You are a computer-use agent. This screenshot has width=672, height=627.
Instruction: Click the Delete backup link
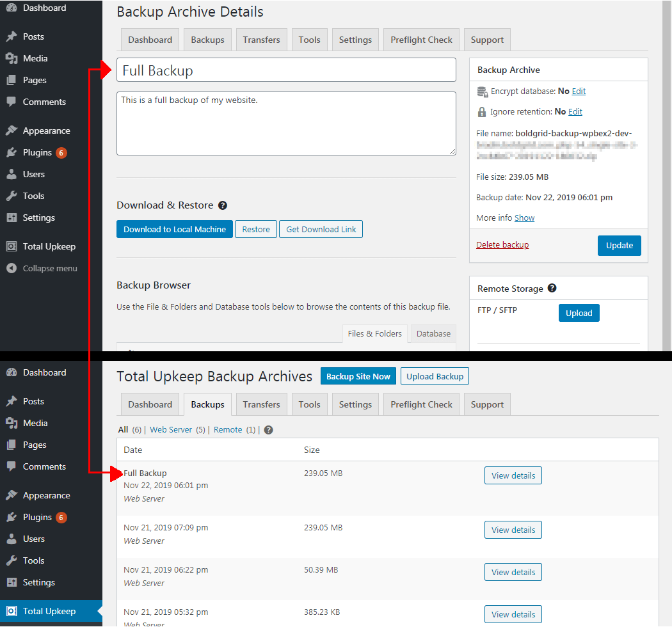click(502, 244)
